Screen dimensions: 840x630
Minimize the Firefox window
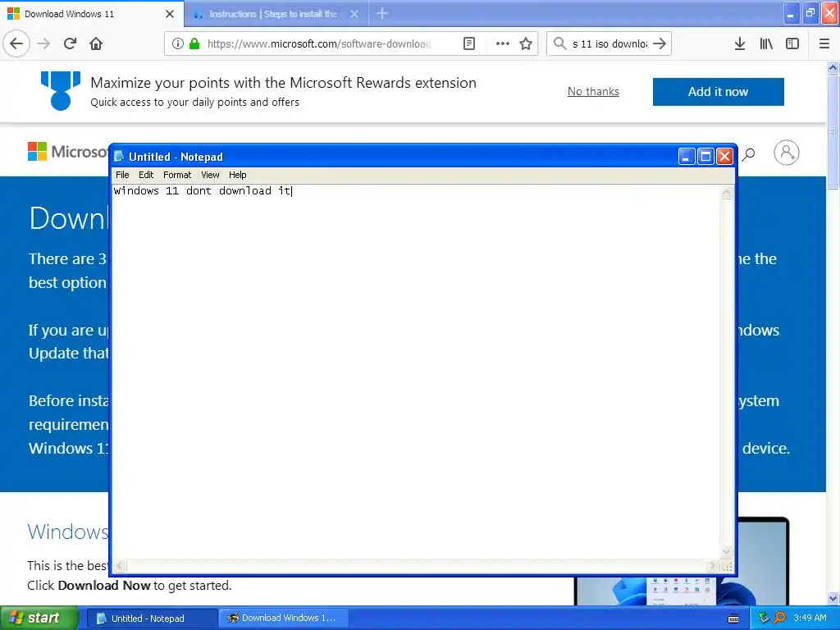pos(791,14)
